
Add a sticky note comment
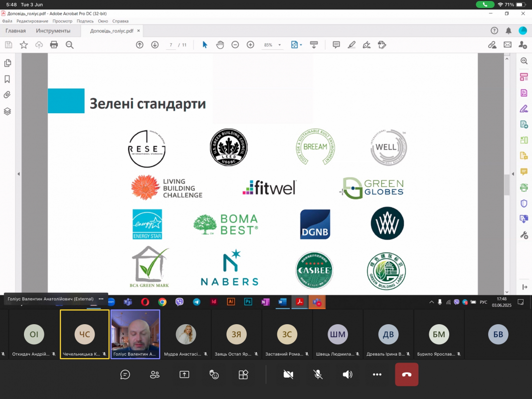[x=336, y=45]
